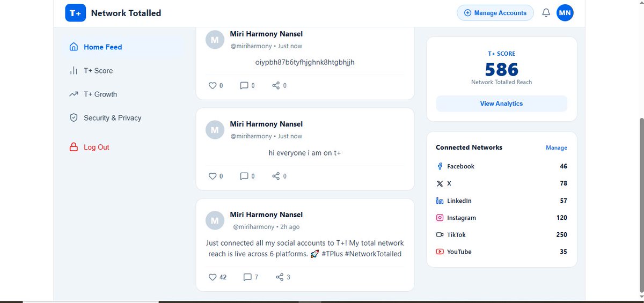Click Miri Harmony Nansel name on 2h ago post
The image size is (644, 303).
click(266, 215)
